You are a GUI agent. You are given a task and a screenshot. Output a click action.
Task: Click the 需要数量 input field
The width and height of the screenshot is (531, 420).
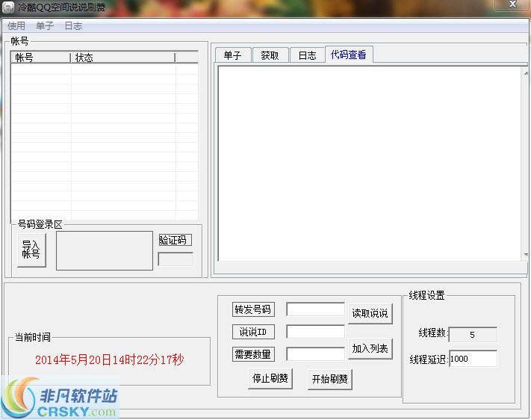pyautogui.click(x=315, y=354)
